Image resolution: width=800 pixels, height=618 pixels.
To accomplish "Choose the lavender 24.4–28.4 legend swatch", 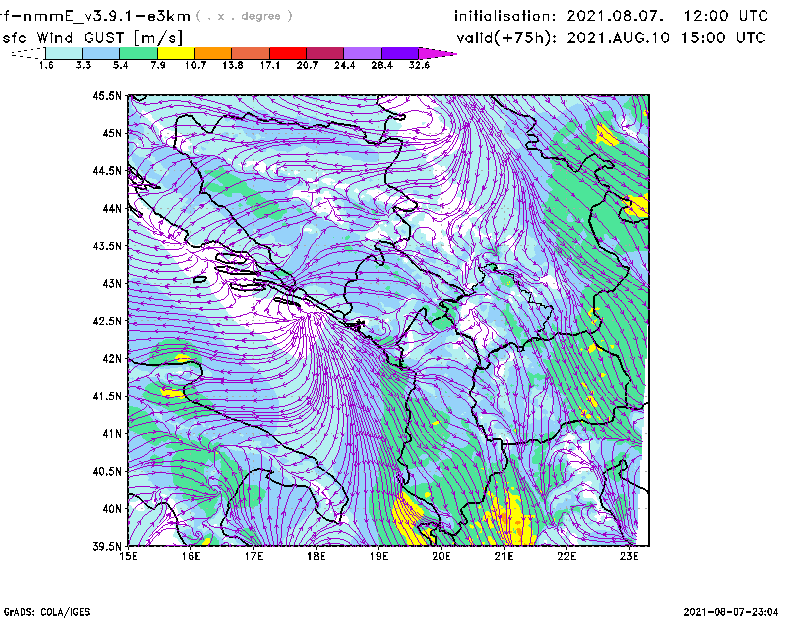I will [362, 53].
